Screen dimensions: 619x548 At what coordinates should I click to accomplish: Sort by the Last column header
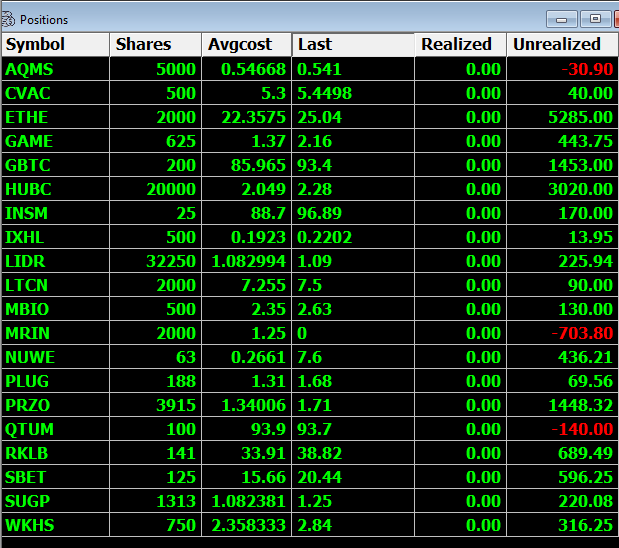point(353,45)
